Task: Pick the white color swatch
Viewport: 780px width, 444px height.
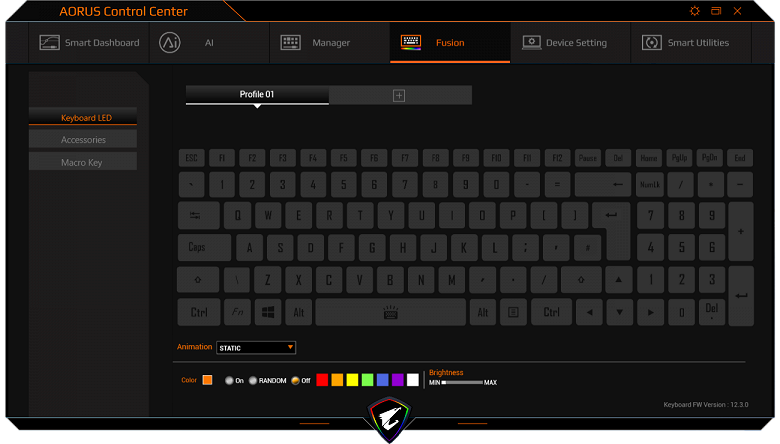Action: 413,380
